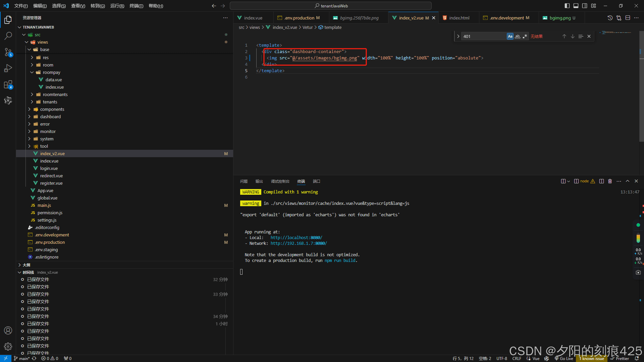Open the Manage settings gear
This screenshot has height=362, width=644.
click(8, 346)
